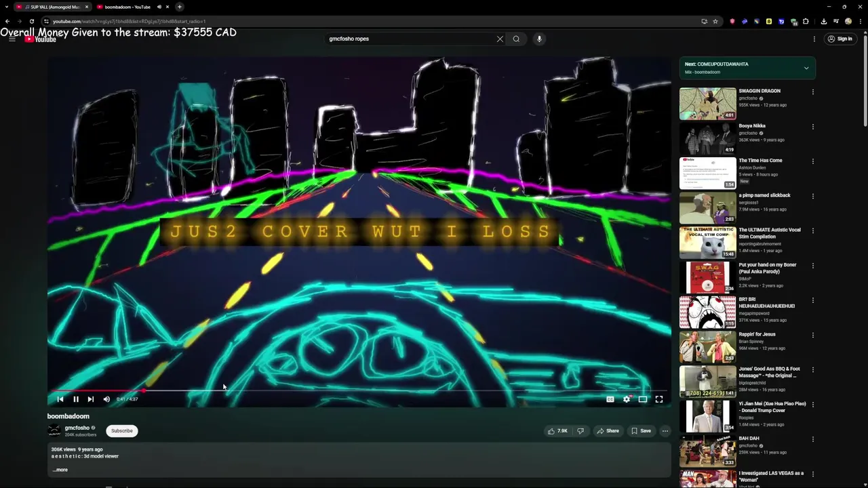Open options for a pimp named slickback

click(812, 196)
